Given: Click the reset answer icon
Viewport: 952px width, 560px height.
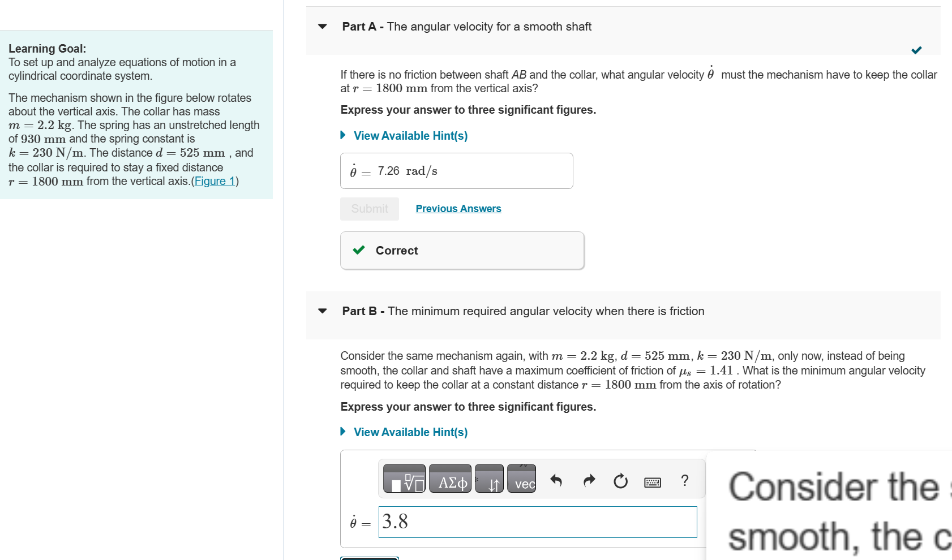Looking at the screenshot, I should pos(620,481).
